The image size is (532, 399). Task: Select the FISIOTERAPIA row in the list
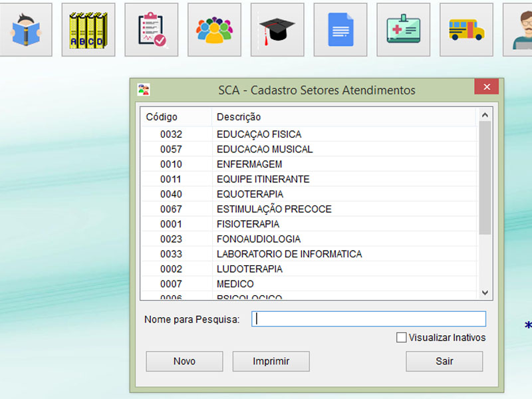pyautogui.click(x=248, y=224)
